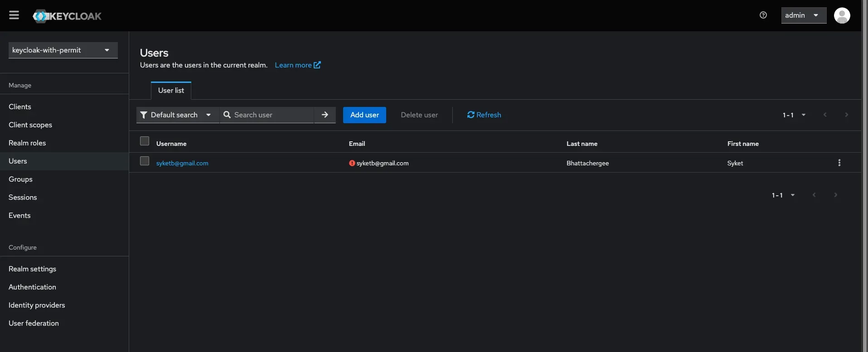Click the search arrow submit button
This screenshot has height=352, width=868.
(x=325, y=115)
